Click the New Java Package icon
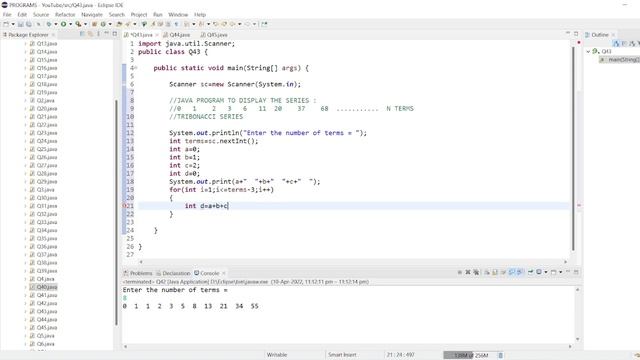 pos(94,24)
